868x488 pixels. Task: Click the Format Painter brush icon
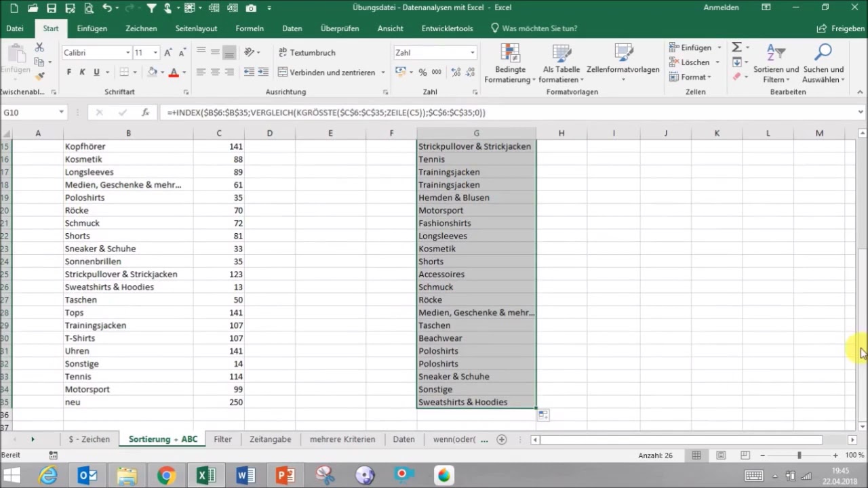click(39, 76)
